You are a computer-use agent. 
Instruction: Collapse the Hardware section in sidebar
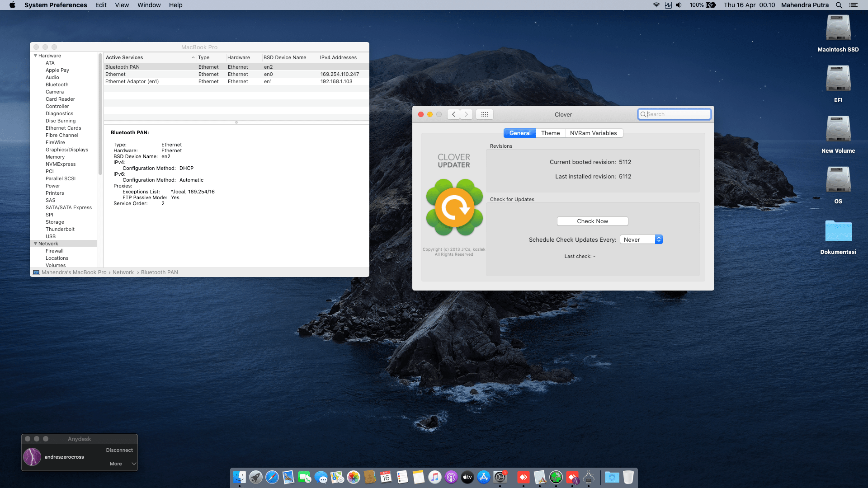coord(36,56)
